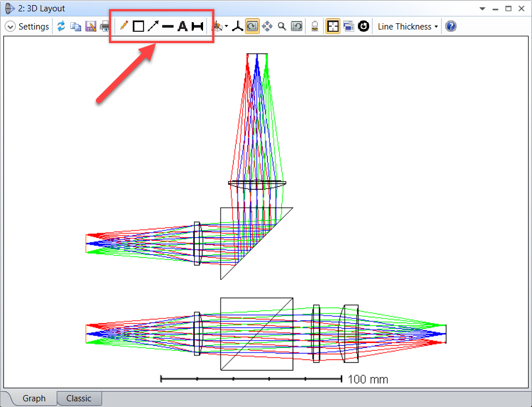This screenshot has width=532, height=407.
Task: Toggle the window lock icon
Action: (x=314, y=26)
